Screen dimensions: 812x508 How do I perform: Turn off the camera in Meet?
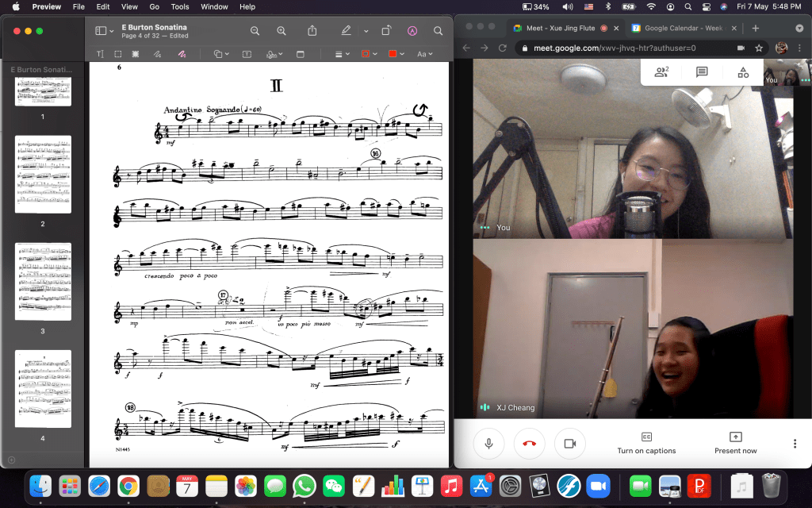569,444
